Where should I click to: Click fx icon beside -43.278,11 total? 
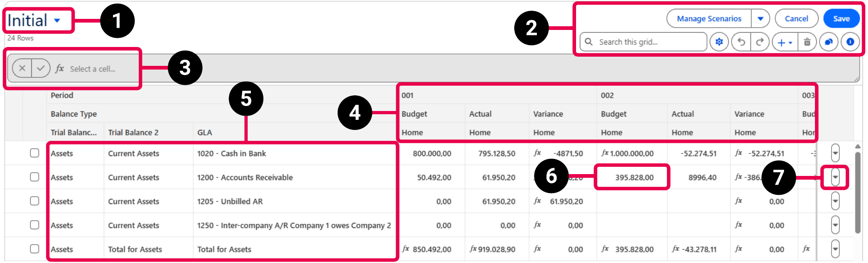point(676,249)
